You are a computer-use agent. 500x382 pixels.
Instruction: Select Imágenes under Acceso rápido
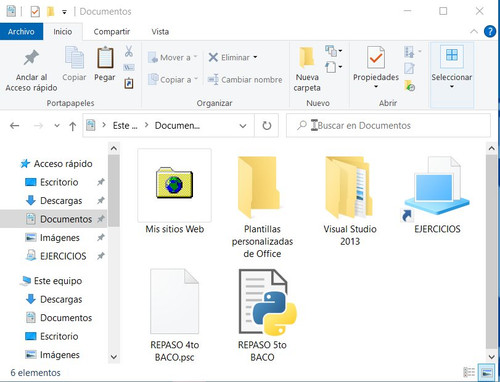click(x=60, y=238)
